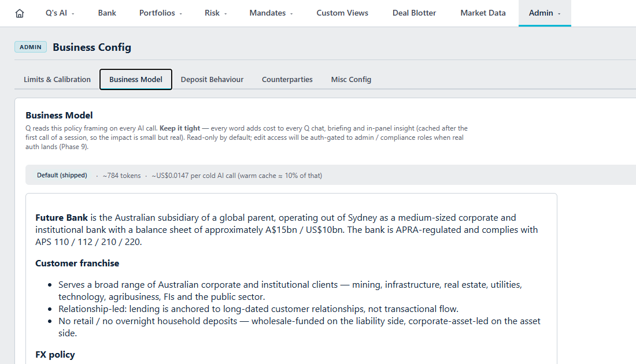Open the Misc Config tab

coord(352,80)
